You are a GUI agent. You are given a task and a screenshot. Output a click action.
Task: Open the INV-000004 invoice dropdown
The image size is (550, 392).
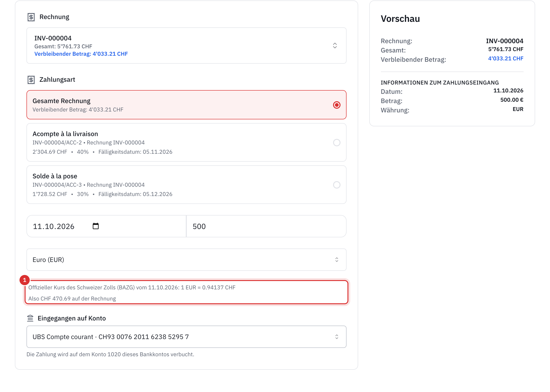pyautogui.click(x=187, y=46)
